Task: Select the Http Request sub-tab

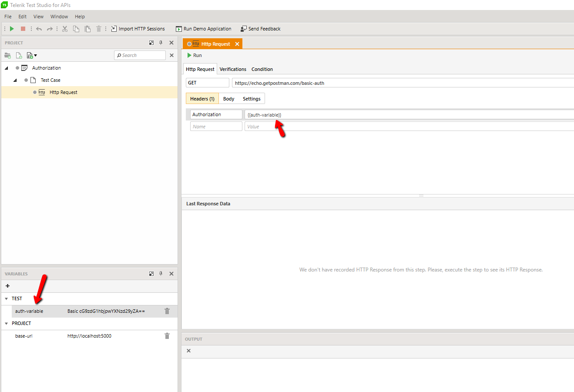Action: pos(200,69)
